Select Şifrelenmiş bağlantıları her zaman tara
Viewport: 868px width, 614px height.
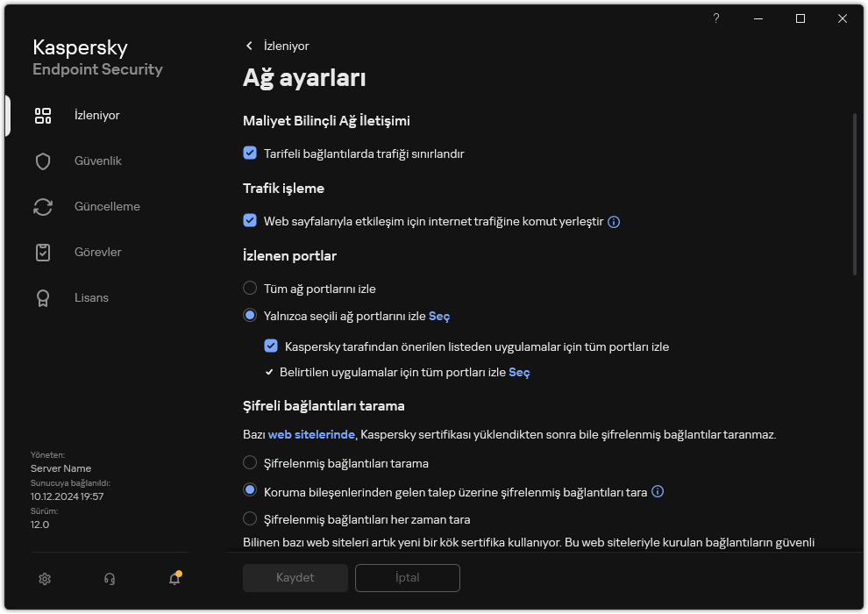point(250,518)
